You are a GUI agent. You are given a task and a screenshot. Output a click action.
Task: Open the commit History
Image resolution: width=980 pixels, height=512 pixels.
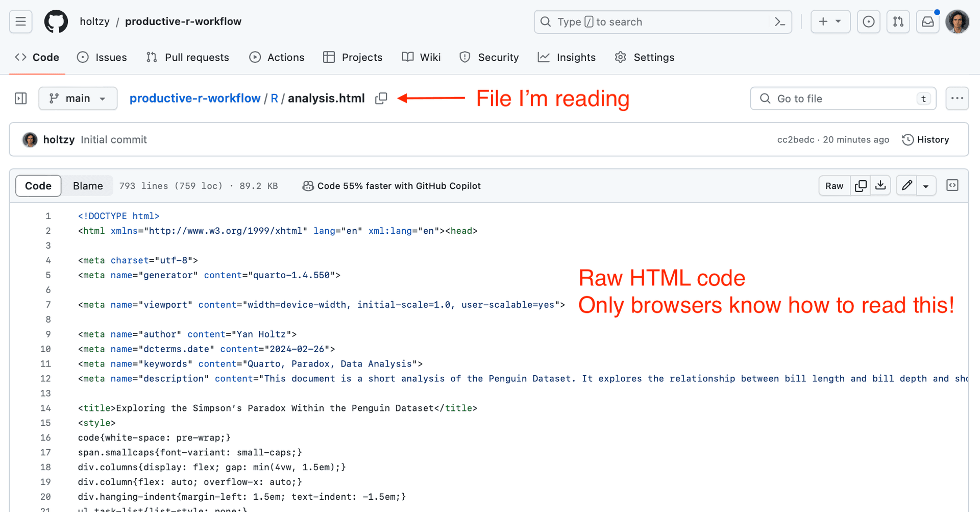pos(925,139)
